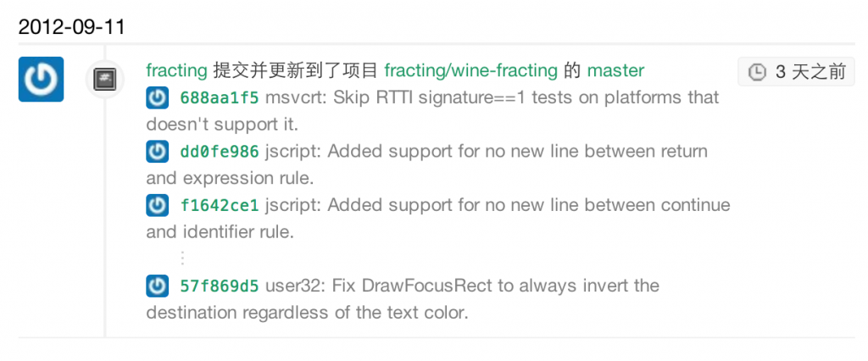Expand hidden commits via vertical ellipsis
Screen dimensions: 868x361
[182, 258]
